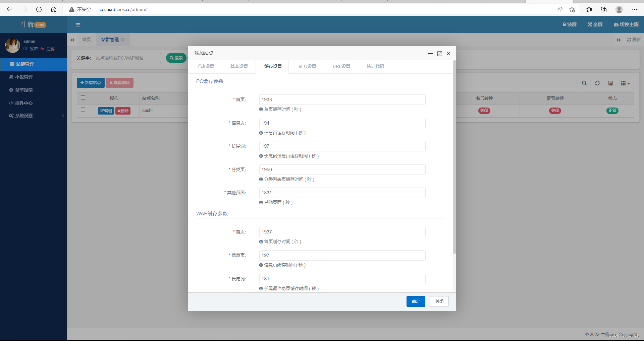
Task: Tick the checkbox for the ceshi row
Action: coord(83,110)
